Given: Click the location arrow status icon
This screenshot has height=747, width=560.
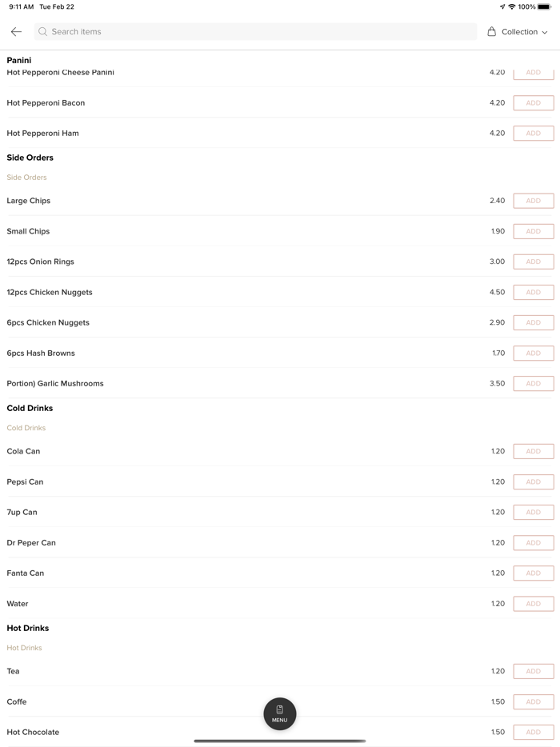Looking at the screenshot, I should coord(502,7).
